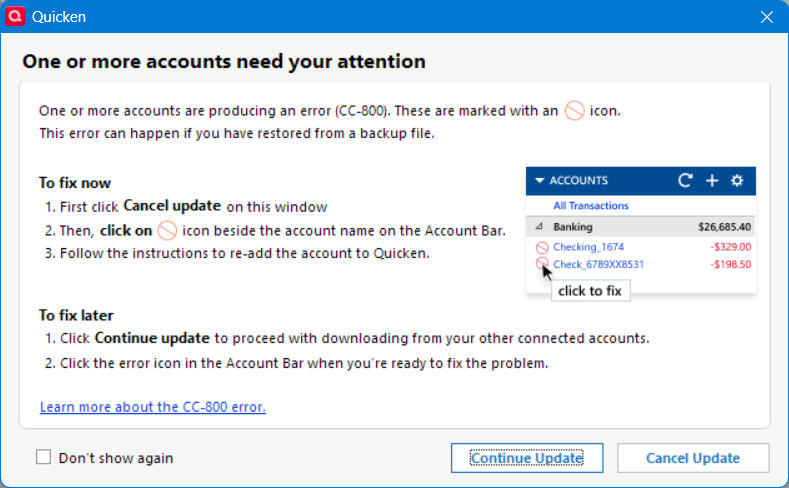Close the Quicken dialog window
Viewport: 789px width, 488px height.
click(x=767, y=17)
